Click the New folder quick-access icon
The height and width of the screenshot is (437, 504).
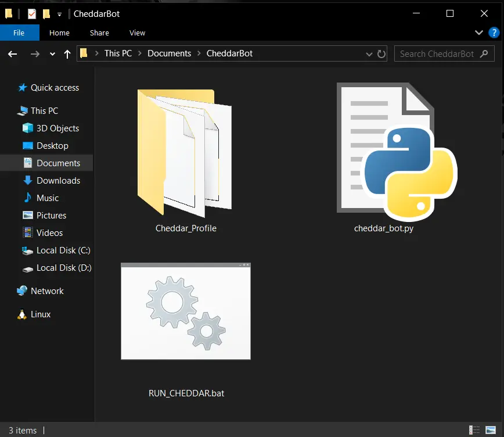46,14
